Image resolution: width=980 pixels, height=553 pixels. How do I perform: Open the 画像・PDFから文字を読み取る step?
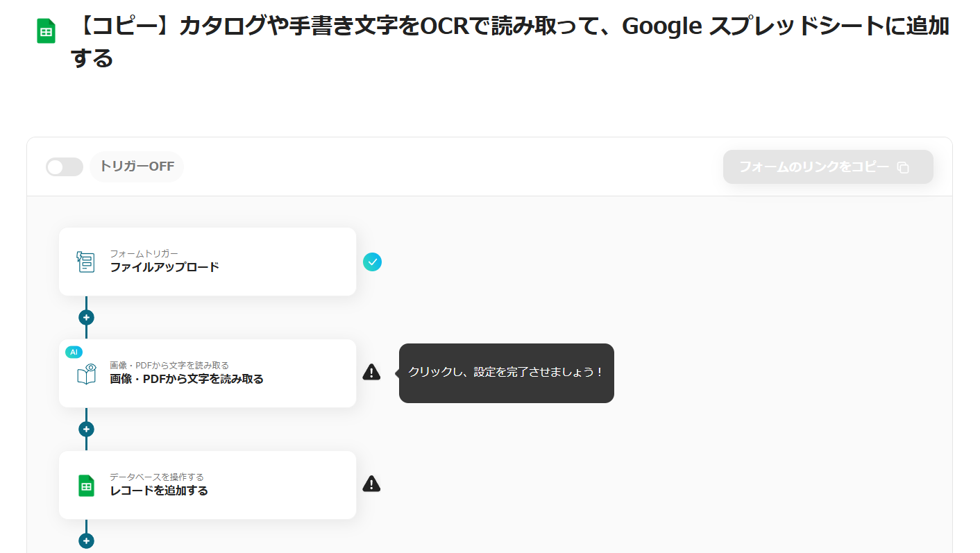point(208,373)
